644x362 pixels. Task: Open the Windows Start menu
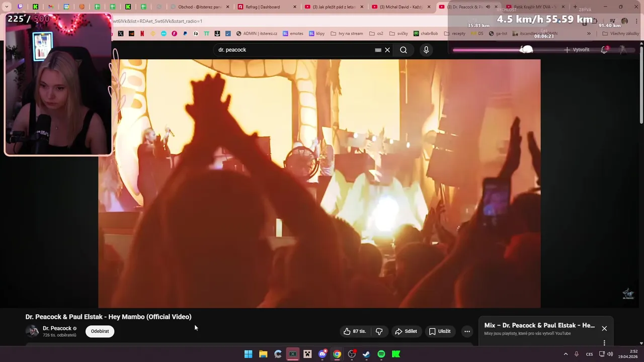pos(248,354)
